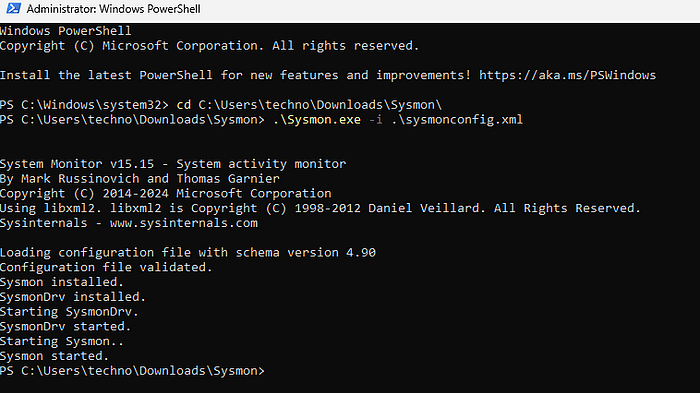Click 'Configuration file validated.' line
This screenshot has width=700, height=393.
[106, 268]
